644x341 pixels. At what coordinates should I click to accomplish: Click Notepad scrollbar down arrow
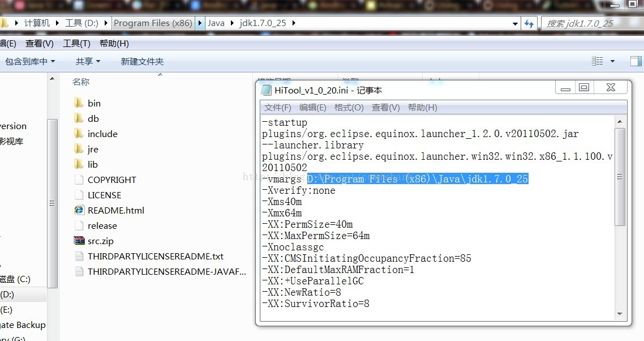coord(620,314)
